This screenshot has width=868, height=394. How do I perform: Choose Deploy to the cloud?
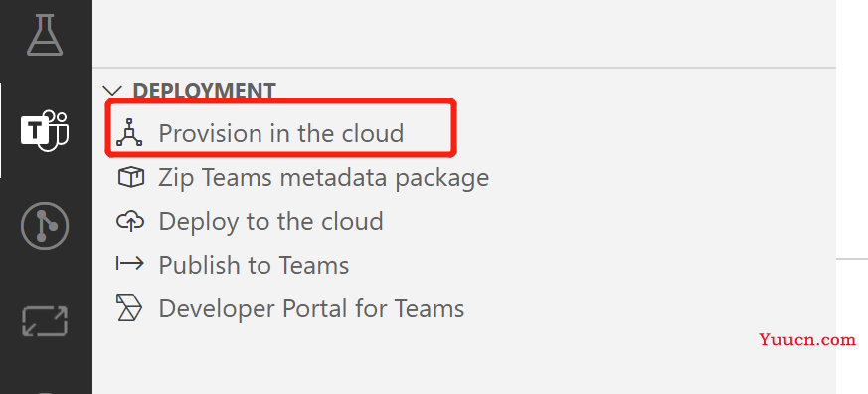270,221
